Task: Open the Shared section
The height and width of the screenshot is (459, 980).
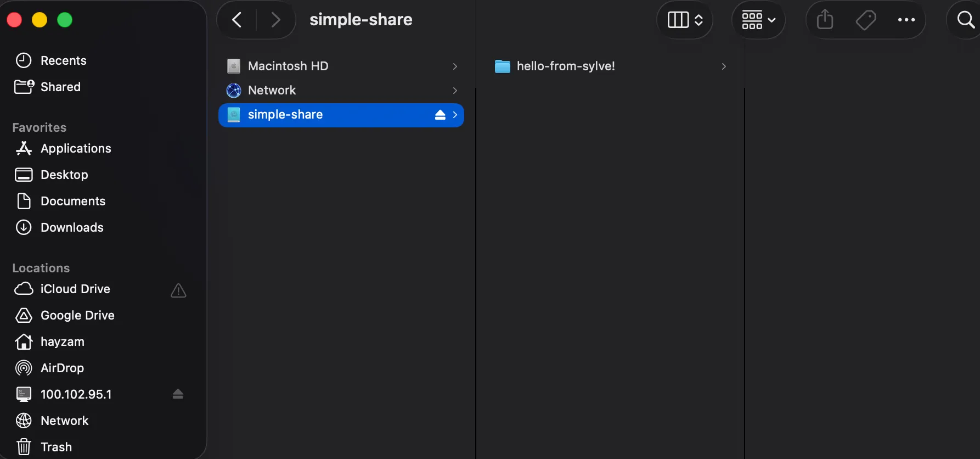Action: 60,87
